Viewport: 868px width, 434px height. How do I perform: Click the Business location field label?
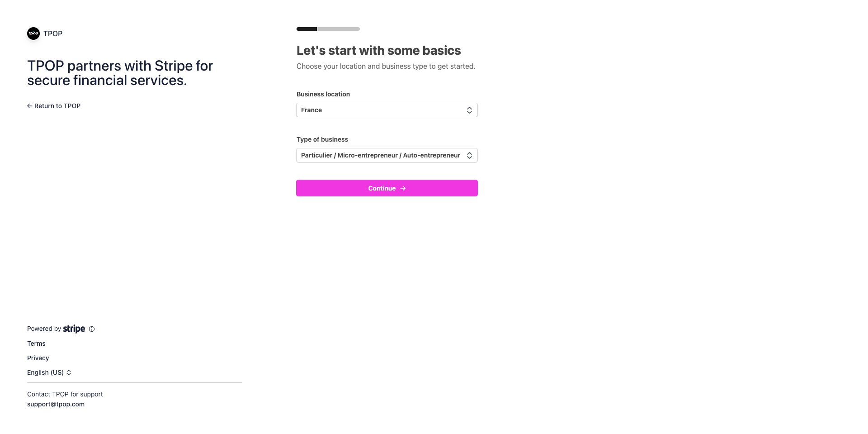pos(323,94)
